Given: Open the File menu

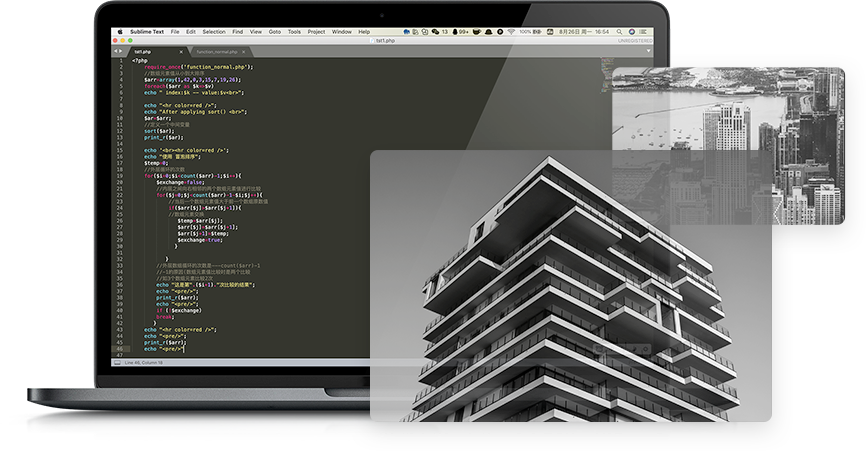Looking at the screenshot, I should click(x=173, y=32).
